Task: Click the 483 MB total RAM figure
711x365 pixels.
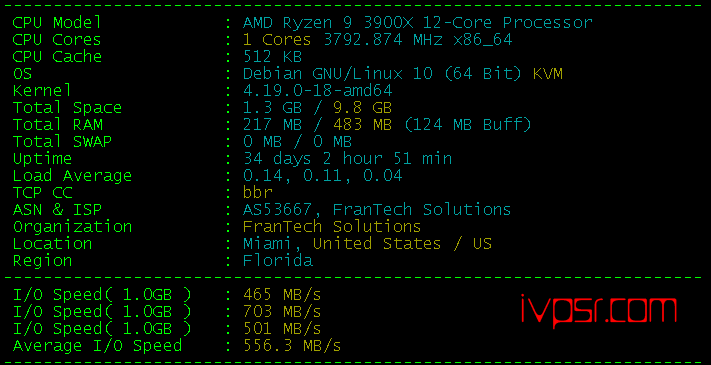Action: 363,124
